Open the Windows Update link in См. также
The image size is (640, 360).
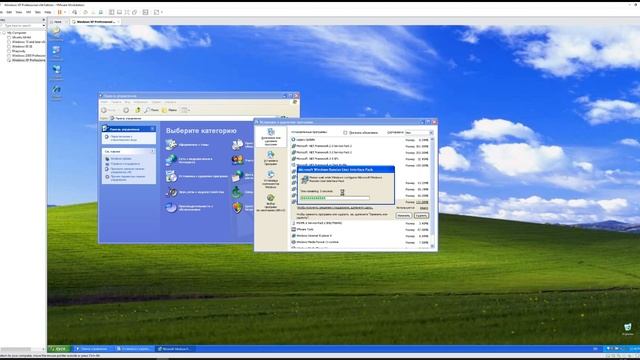pos(121,158)
